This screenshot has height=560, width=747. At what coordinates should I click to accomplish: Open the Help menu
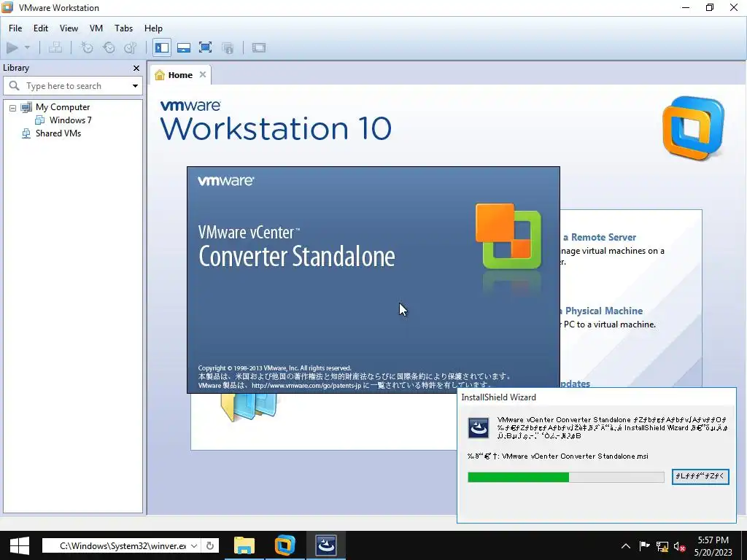(153, 28)
